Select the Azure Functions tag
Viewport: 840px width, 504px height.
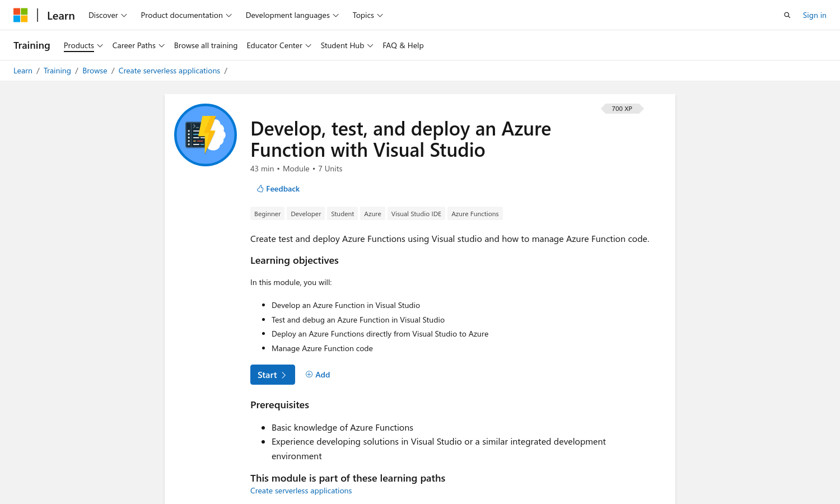coord(475,214)
